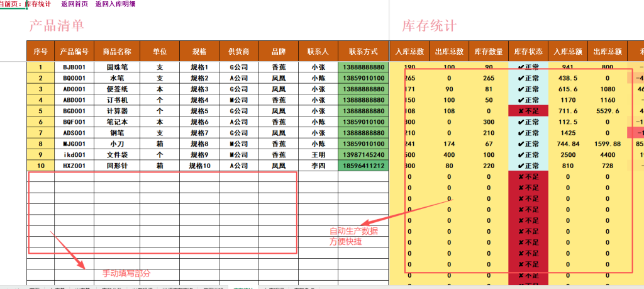Click the 联系方式 column header
The width and height of the screenshot is (644, 289).
pyautogui.click(x=363, y=52)
